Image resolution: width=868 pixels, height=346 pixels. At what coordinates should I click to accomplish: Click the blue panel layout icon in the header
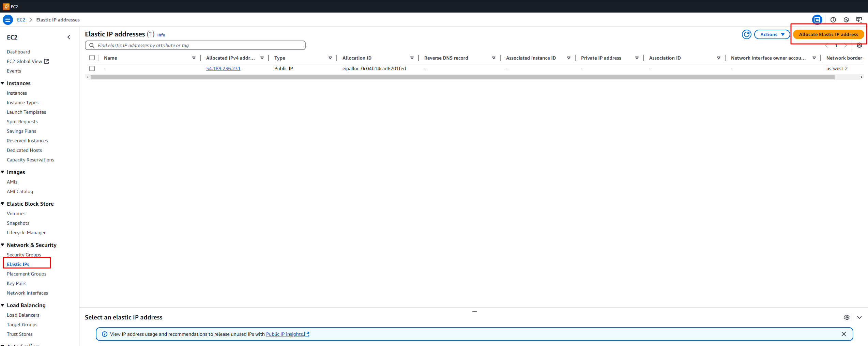pyautogui.click(x=817, y=20)
